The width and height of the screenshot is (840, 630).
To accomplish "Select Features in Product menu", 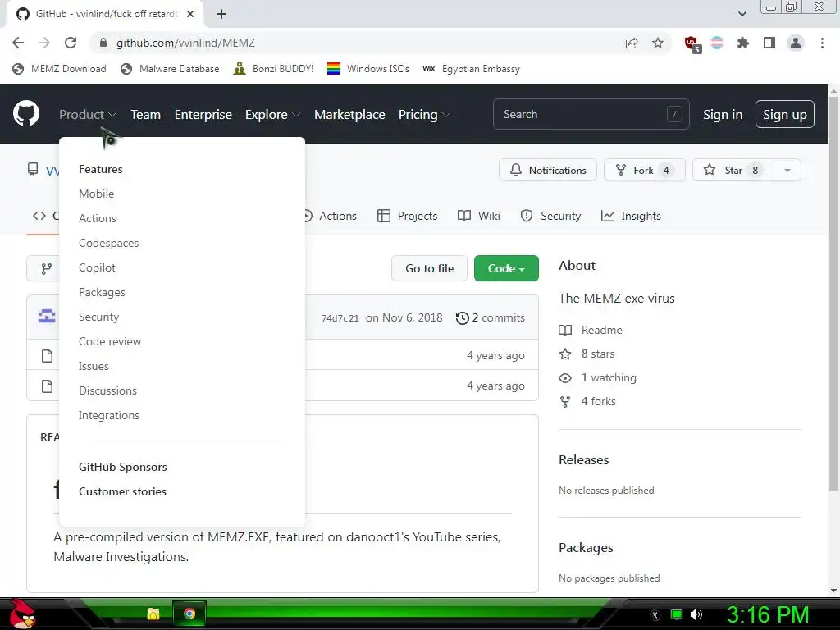I will click(x=101, y=169).
